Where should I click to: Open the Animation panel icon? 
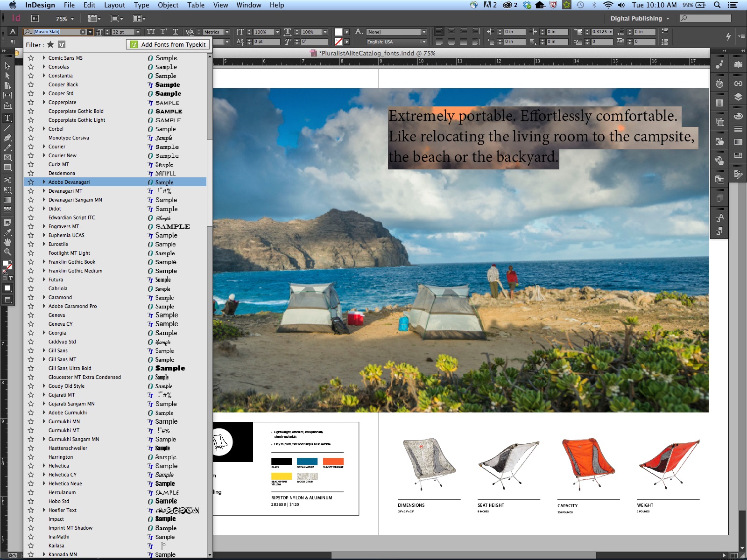coord(719,65)
